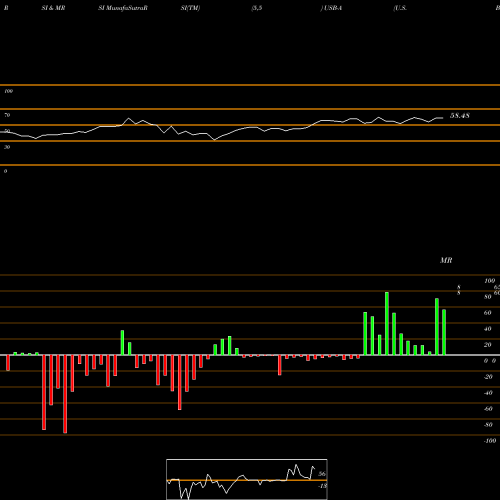Click the "MR" chart title

(x=446, y=260)
